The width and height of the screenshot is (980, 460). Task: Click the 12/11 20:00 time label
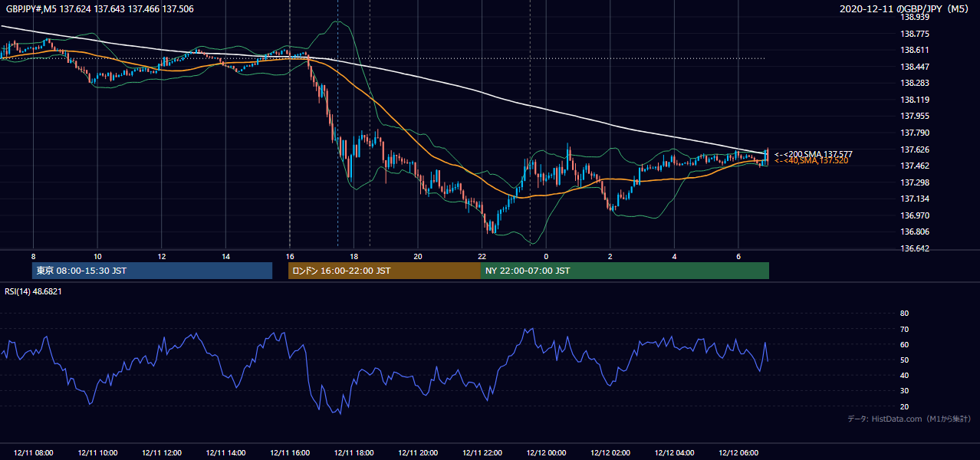point(418,453)
